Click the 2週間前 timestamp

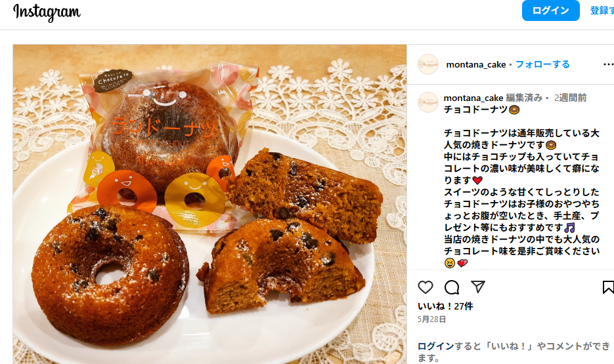[x=570, y=98]
